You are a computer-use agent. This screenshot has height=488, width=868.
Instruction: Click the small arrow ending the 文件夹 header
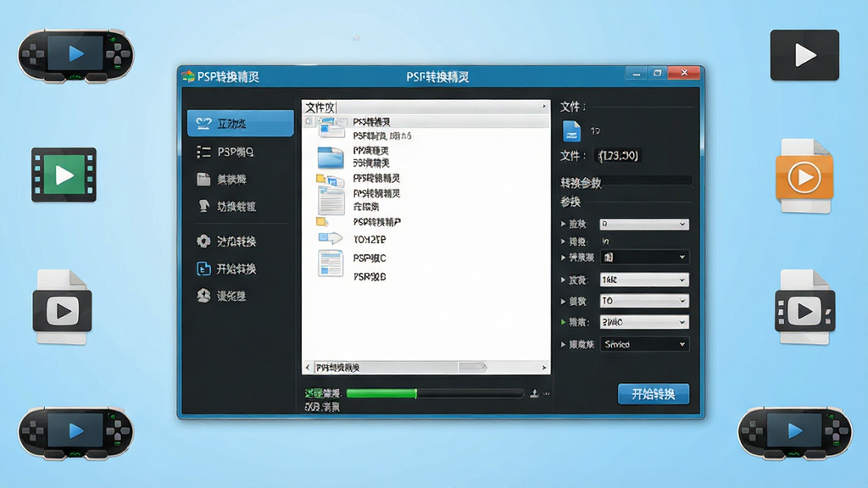[543, 106]
